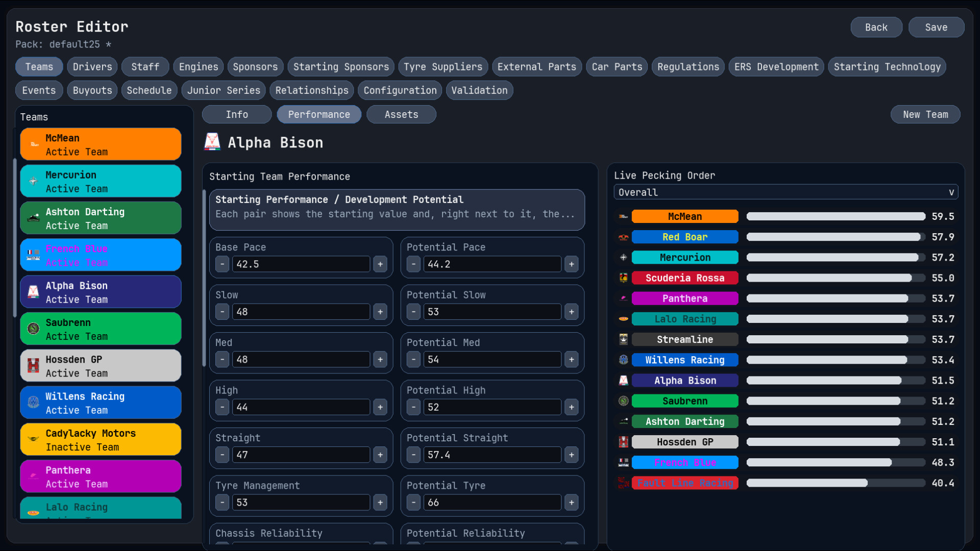Viewport: 980px width, 551px height.
Task: Select the Cadylacky Motors inactive team
Action: (x=101, y=439)
